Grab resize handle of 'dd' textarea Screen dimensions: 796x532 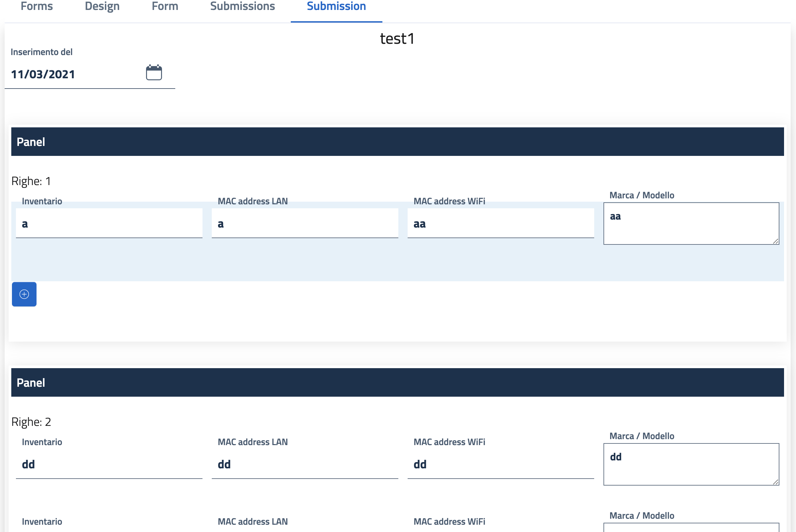(x=776, y=482)
